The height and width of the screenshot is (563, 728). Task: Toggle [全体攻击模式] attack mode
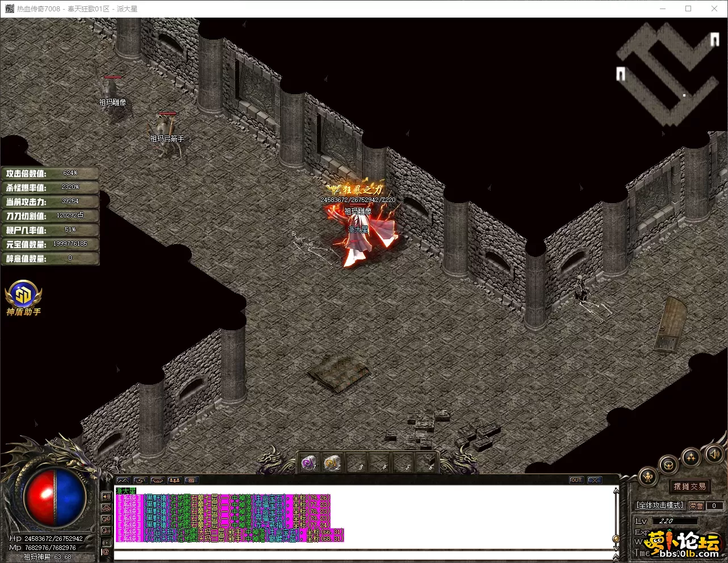[659, 505]
